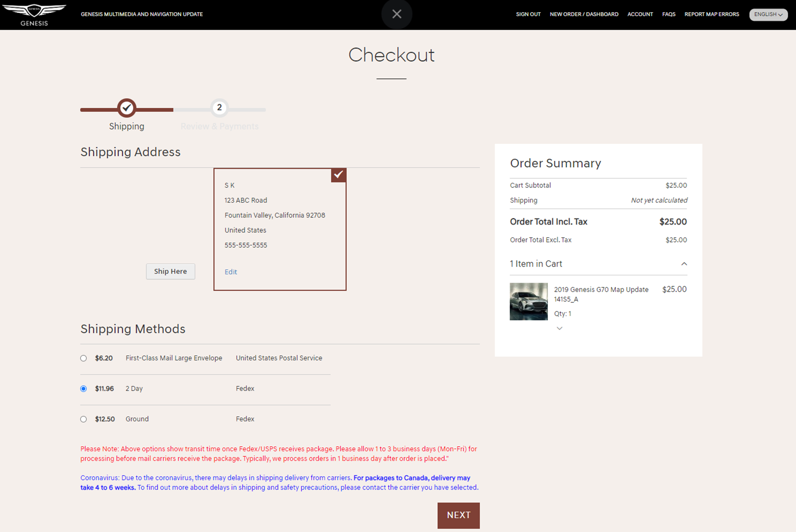Click the S K name line
The width and height of the screenshot is (796, 532).
(x=229, y=186)
